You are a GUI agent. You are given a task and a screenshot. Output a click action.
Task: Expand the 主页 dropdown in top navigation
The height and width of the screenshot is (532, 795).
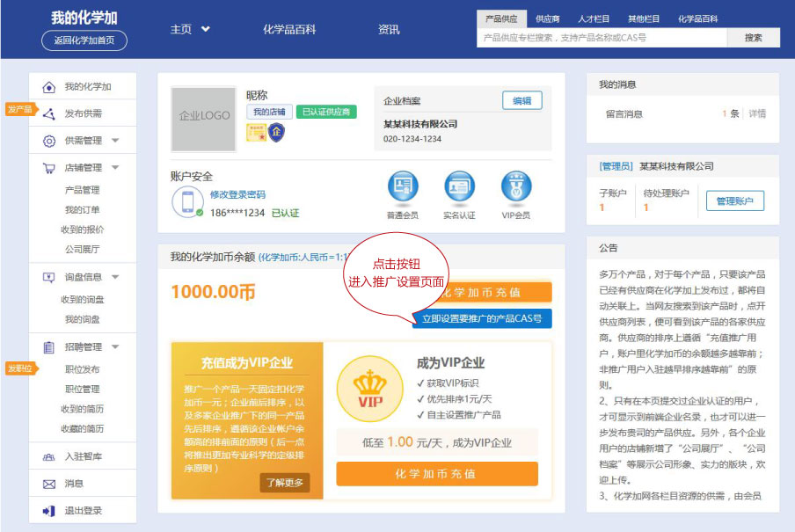coord(206,29)
